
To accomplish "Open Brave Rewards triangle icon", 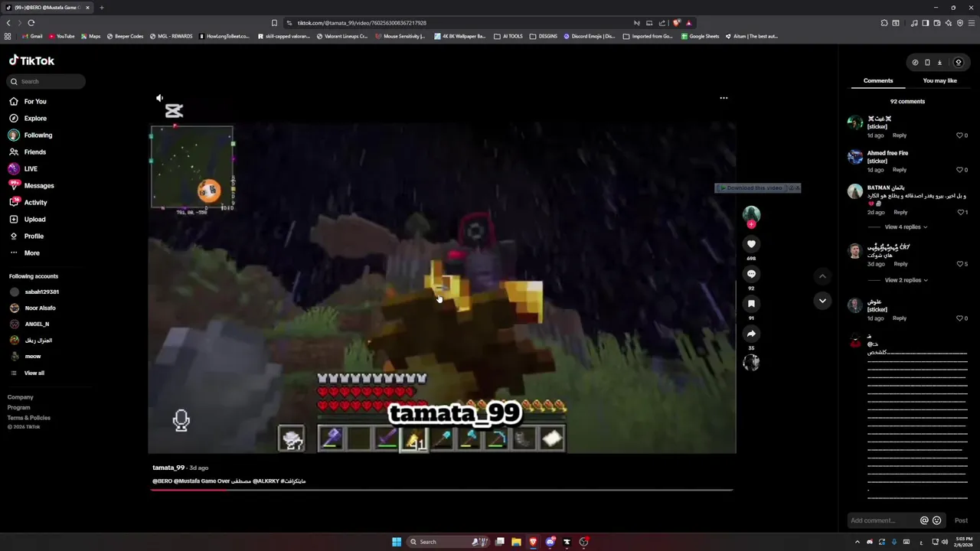I will tap(688, 23).
